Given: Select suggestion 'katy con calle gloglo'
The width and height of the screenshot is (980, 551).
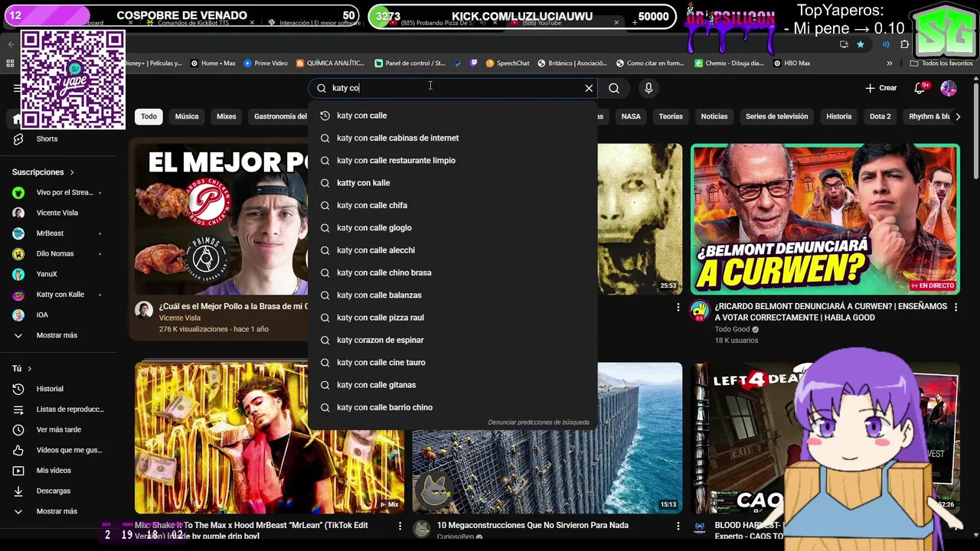Looking at the screenshot, I should click(x=452, y=228).
